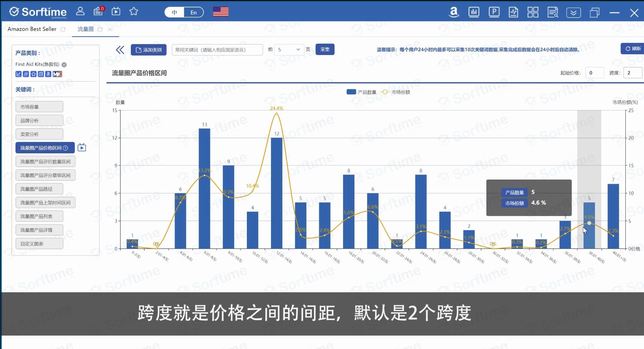
Task: Open the Amazon logo icon in header
Action: (454, 12)
